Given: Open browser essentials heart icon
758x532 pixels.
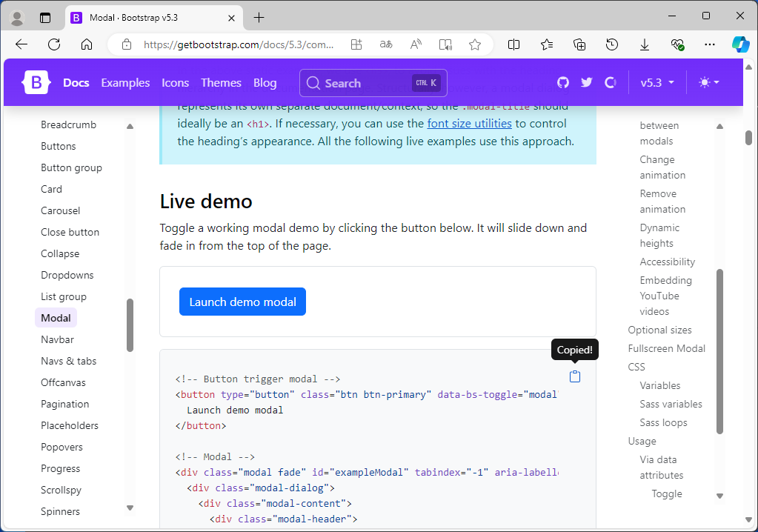Looking at the screenshot, I should (x=677, y=44).
